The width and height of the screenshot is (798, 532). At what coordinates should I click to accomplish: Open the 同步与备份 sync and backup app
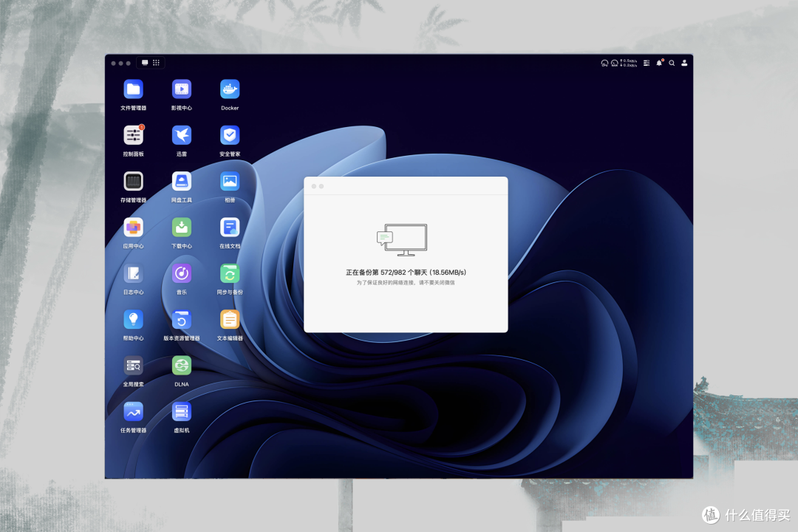230,274
